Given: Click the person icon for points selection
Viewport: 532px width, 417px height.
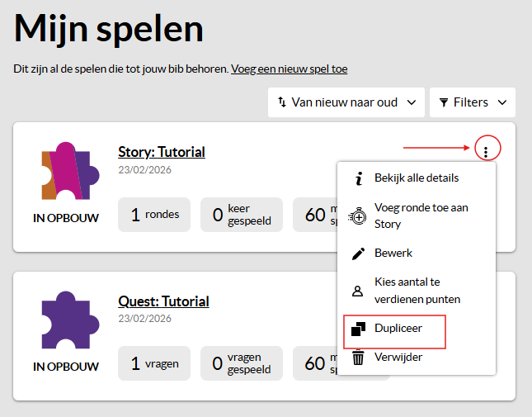Looking at the screenshot, I should pos(358,291).
